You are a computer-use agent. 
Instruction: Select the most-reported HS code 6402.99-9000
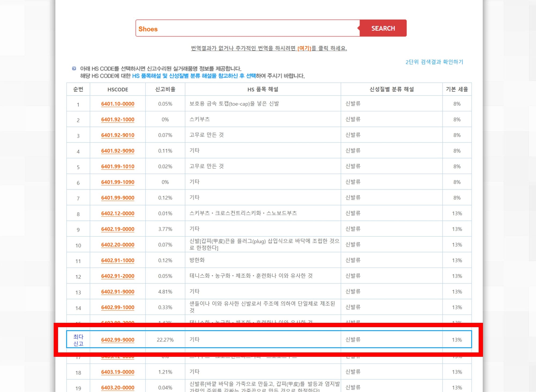[x=117, y=340]
